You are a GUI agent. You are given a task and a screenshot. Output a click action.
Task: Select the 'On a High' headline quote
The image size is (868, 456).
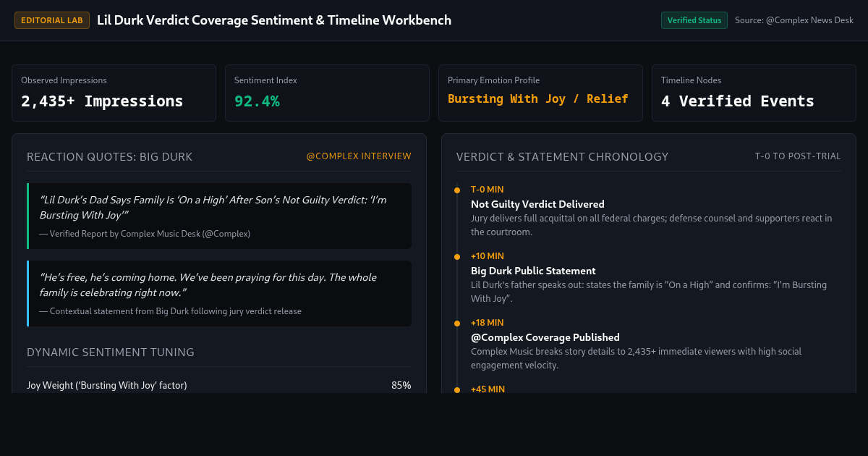[x=213, y=207]
